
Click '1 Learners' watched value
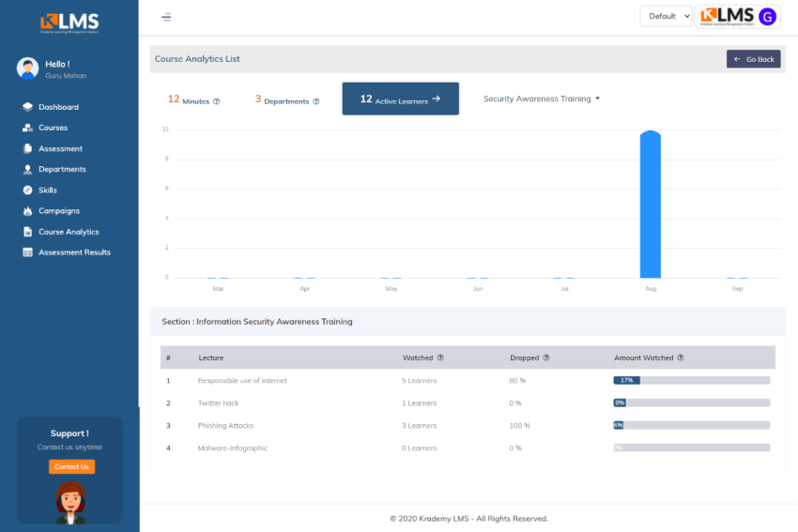pos(420,403)
